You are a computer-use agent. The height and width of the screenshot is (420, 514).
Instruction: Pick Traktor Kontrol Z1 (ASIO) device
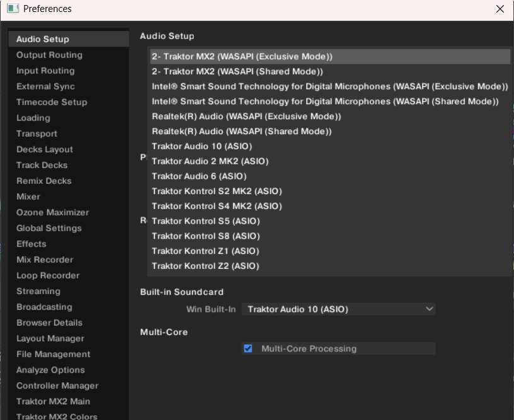point(330,251)
